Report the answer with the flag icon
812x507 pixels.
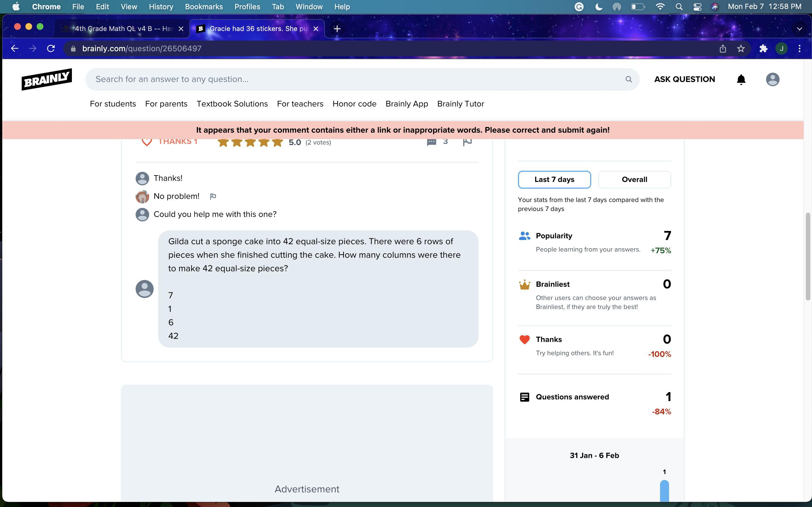click(x=467, y=142)
